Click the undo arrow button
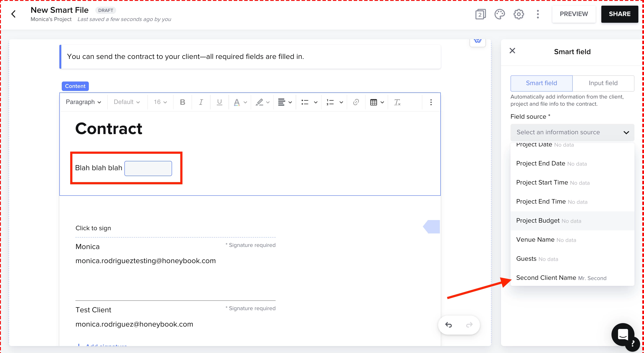Screen dimensions: 644x353 pyautogui.click(x=449, y=325)
